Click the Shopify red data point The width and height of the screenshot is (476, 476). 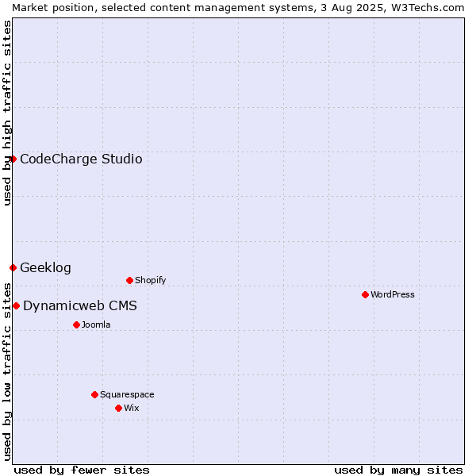[x=129, y=281]
